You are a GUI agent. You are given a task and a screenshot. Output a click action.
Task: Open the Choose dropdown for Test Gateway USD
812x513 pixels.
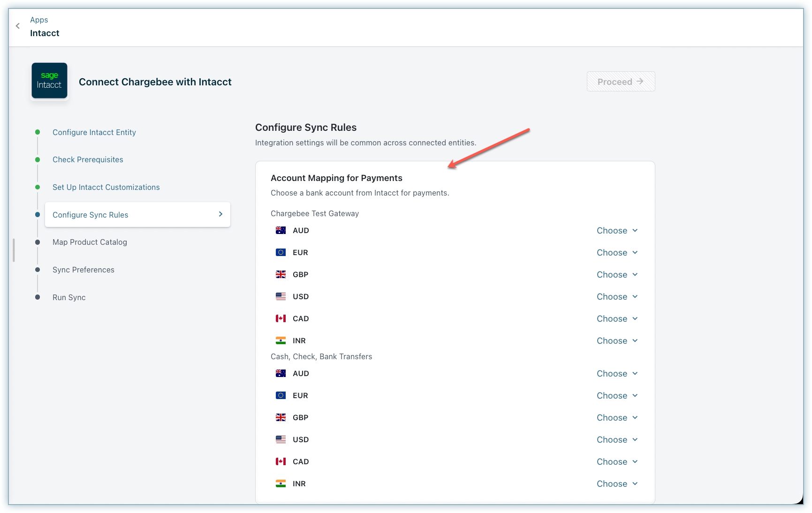617,296
